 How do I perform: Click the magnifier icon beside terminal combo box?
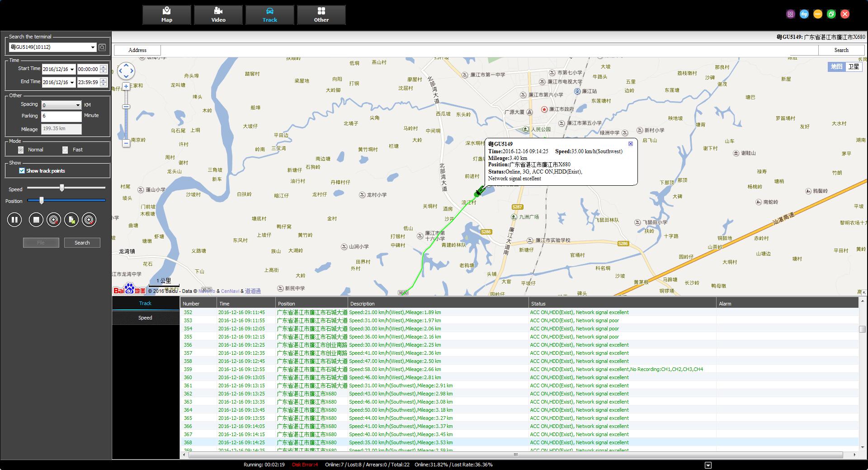[103, 47]
